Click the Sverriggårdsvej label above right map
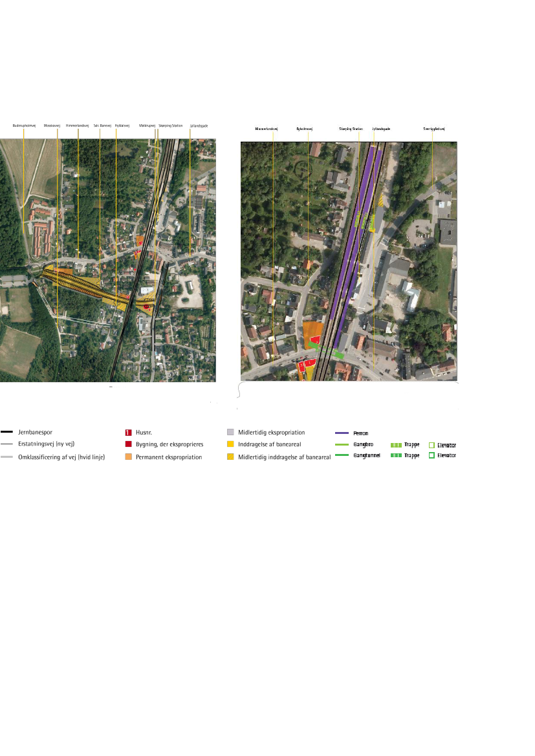The width and height of the screenshot is (535, 756). pos(433,129)
